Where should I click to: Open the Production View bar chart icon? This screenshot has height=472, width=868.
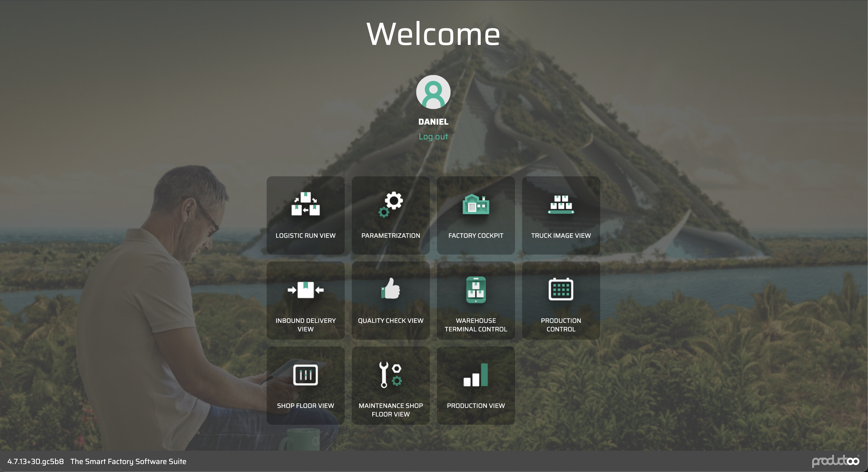475,374
